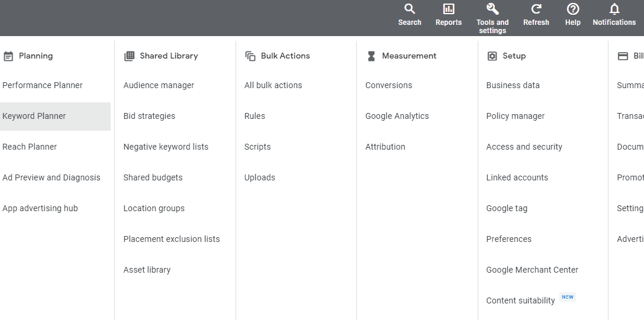Click the Setup heading
644x320 pixels.
click(514, 56)
